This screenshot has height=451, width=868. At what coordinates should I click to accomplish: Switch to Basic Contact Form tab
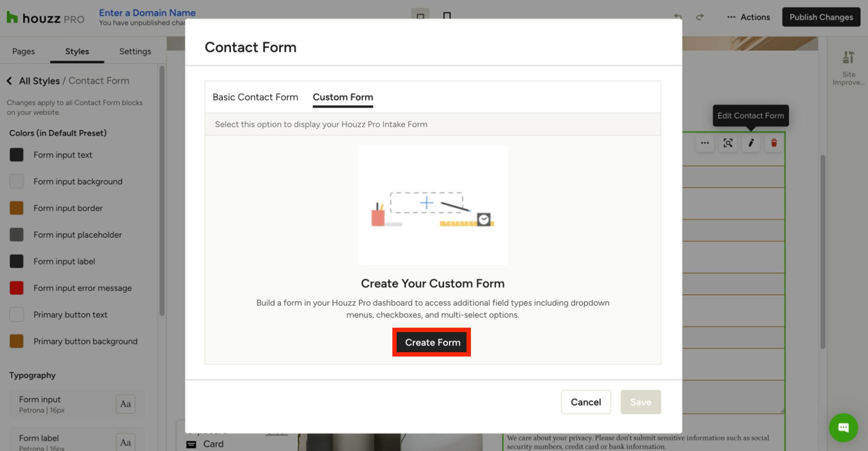[255, 97]
